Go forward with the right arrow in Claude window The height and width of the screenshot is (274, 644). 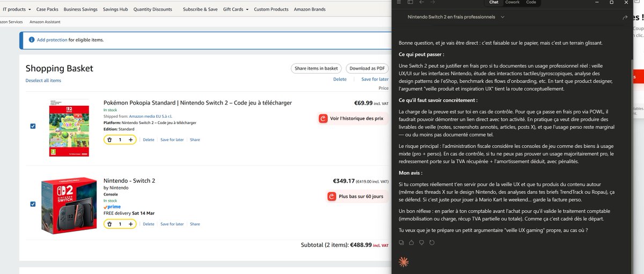click(433, 3)
